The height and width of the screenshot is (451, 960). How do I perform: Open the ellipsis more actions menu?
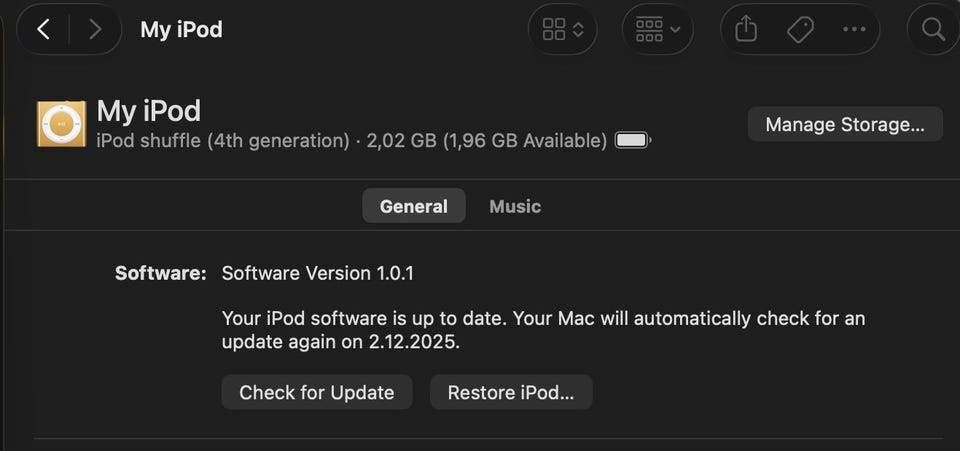pos(854,30)
